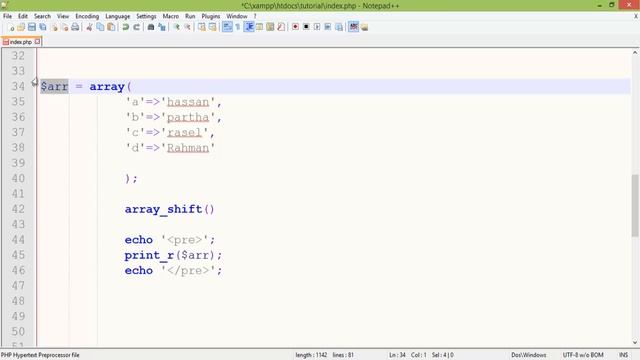The image size is (640, 360).
Task: Click the Save Recorded Macro icon
Action: [x=339, y=27]
